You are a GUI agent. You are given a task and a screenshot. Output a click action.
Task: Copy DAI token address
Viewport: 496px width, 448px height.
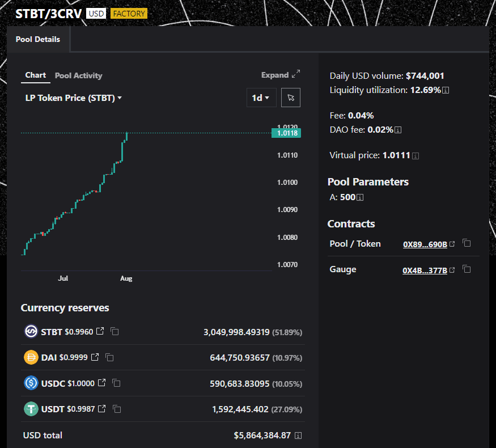click(109, 357)
